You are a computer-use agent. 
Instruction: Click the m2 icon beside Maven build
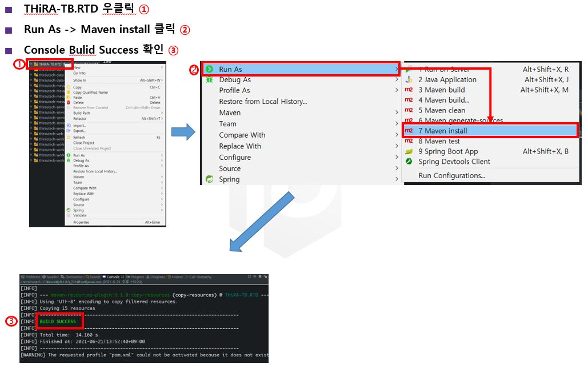(x=409, y=90)
